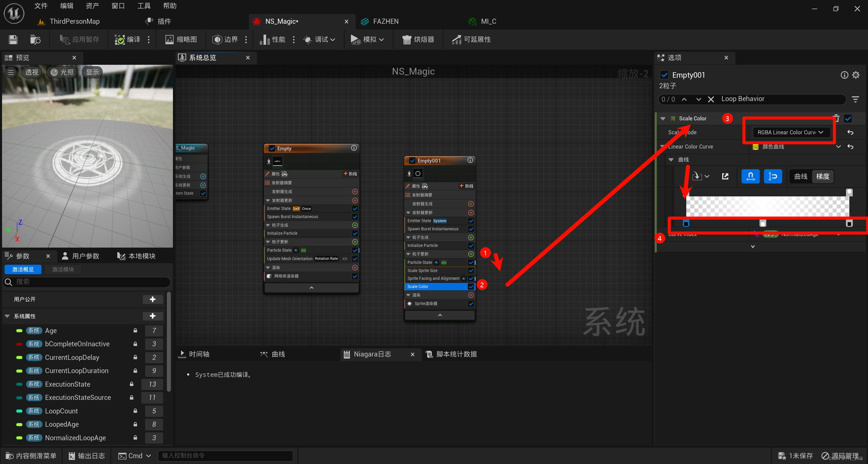Screen dimensions: 868x464
Task: Toggle the Scale Sprite Size module checkbox
Action: point(471,270)
